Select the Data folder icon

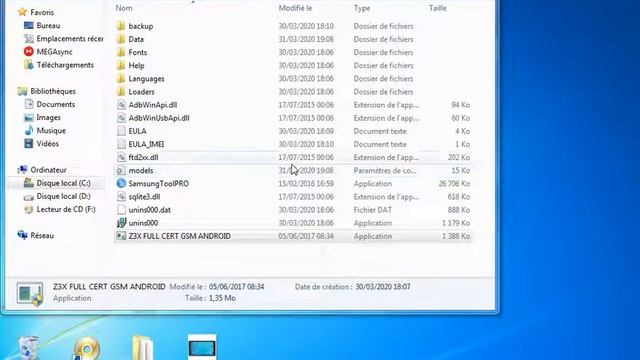point(121,39)
